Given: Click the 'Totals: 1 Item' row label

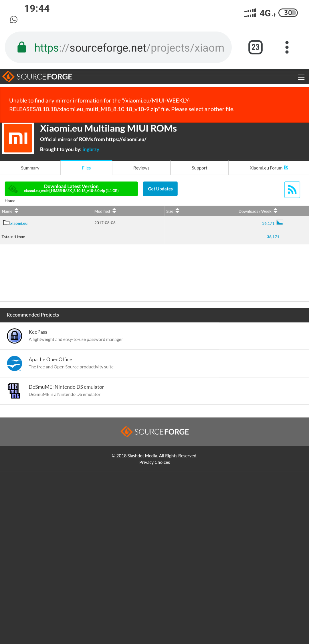Looking at the screenshot, I should click(13, 237).
